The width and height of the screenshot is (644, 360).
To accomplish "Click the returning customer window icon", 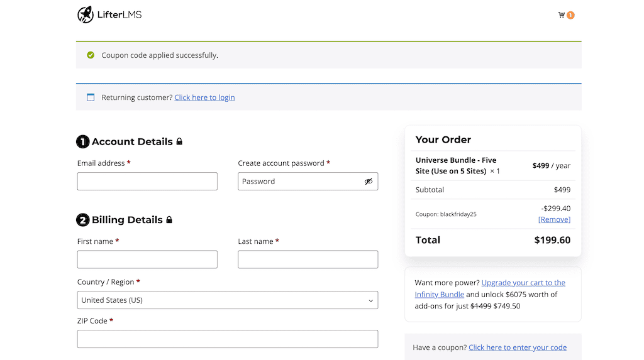I will tap(91, 97).
